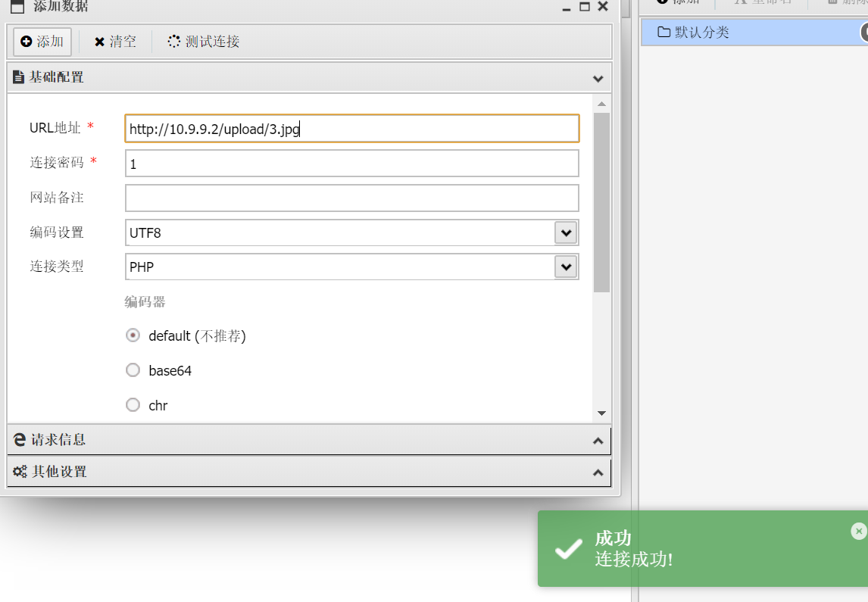Click the 连接类型 field label
This screenshot has width=868, height=602.
tap(57, 267)
